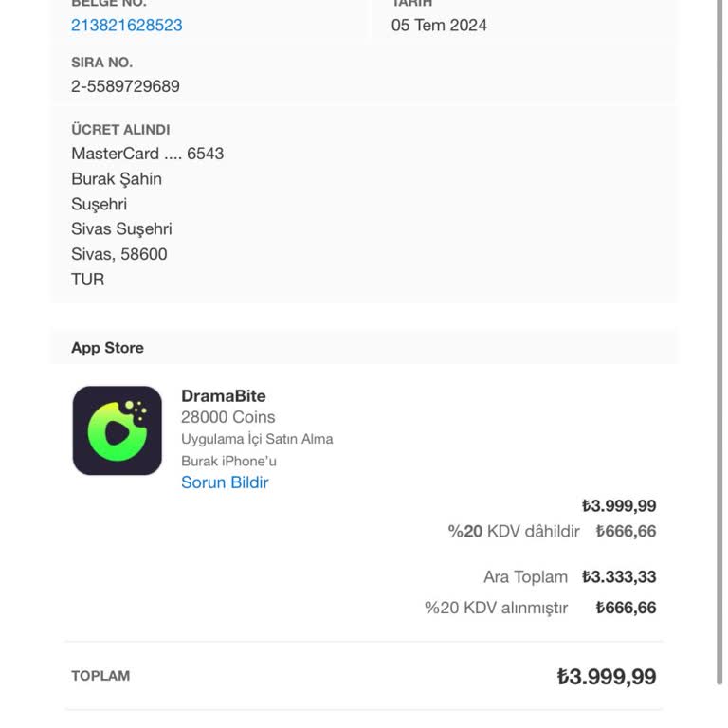Click the Sivas, 58600 address line
Screen dimensions: 728x728
[119, 254]
